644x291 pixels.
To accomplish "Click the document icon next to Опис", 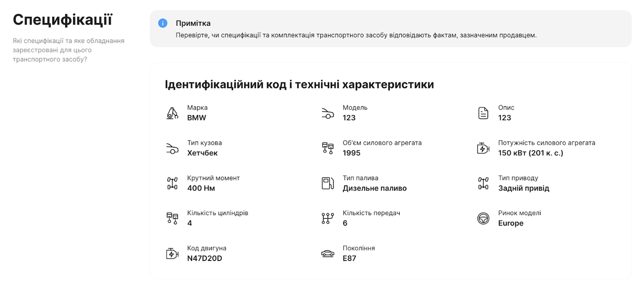I will tap(483, 113).
